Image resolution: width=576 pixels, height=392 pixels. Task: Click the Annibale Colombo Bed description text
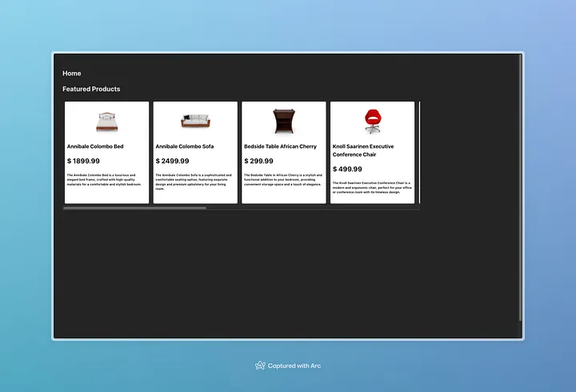coord(104,180)
